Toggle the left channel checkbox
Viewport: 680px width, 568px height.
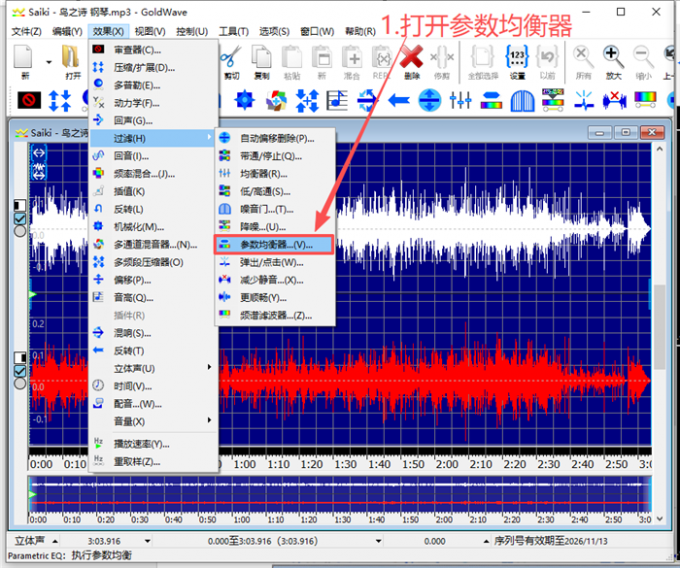click(x=19, y=218)
